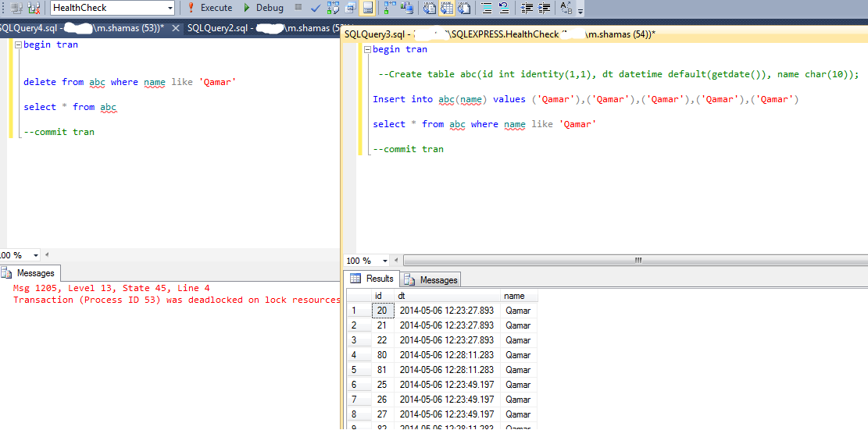Select the results cell with id 80
Viewport: 868px width, 430px height.
pyautogui.click(x=383, y=355)
